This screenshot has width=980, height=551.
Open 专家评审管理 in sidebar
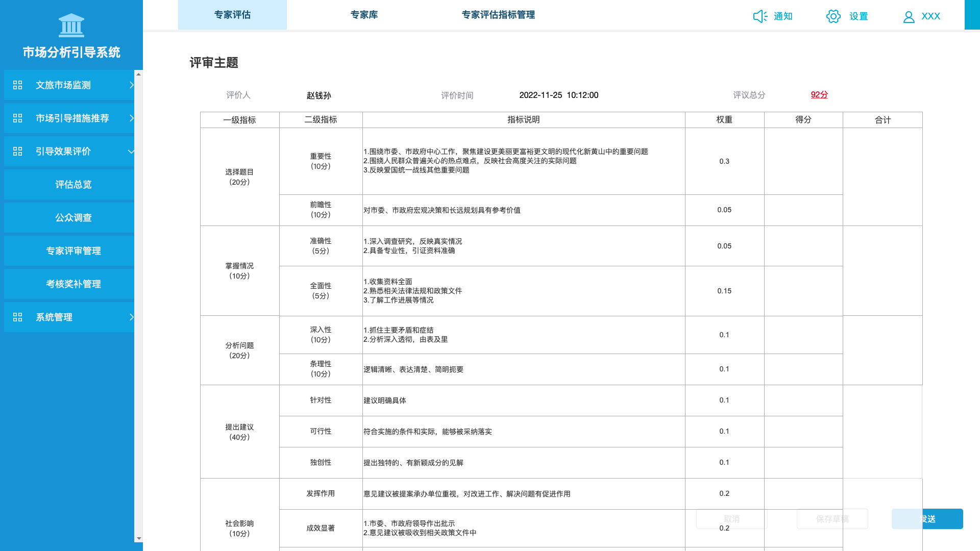point(73,251)
